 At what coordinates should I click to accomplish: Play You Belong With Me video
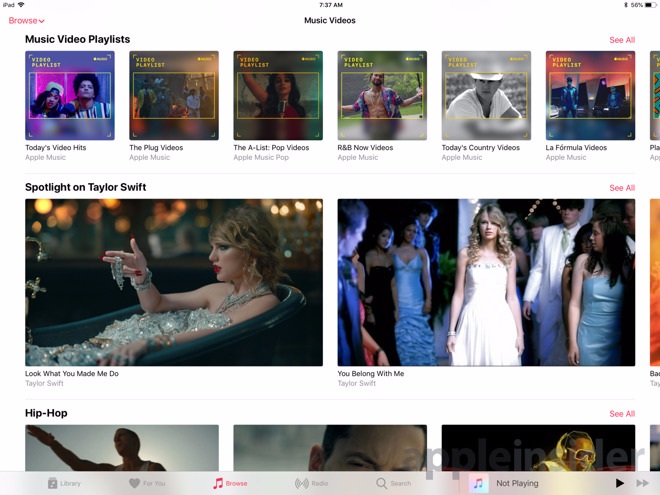pyautogui.click(x=486, y=282)
